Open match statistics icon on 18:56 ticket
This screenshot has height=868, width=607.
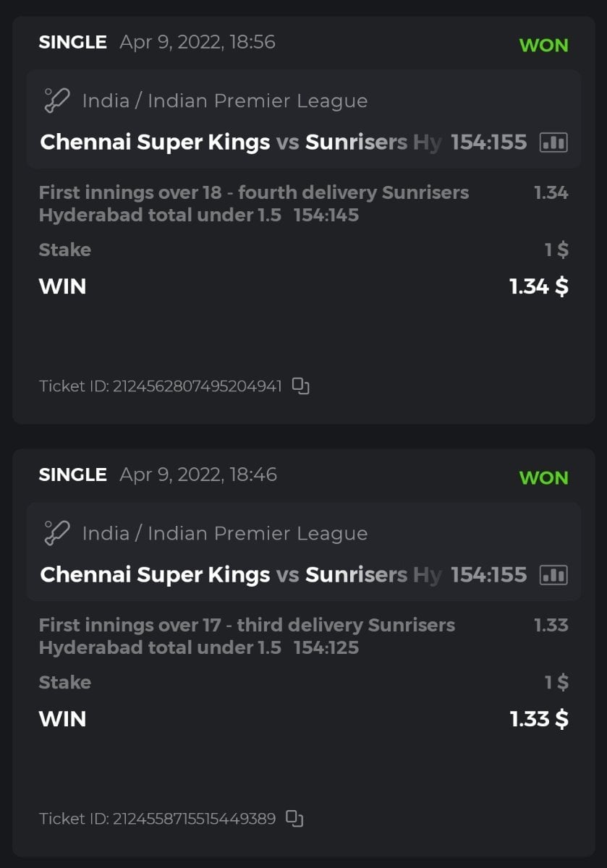(x=553, y=142)
